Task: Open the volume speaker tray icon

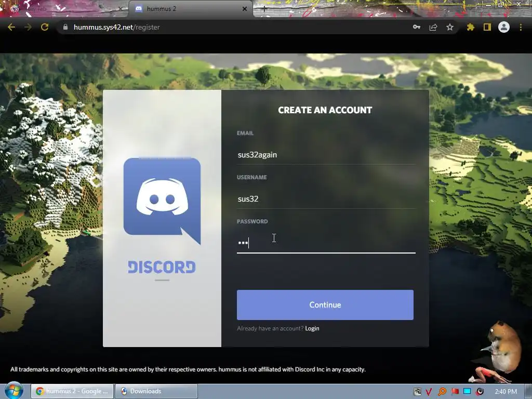Action: coord(480,392)
